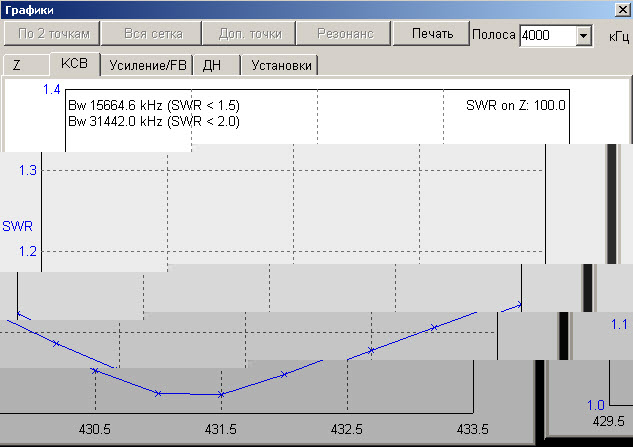The height and width of the screenshot is (447, 633).
Task: Expand the Полоса bandwidth dropdown arrow
Action: [583, 36]
